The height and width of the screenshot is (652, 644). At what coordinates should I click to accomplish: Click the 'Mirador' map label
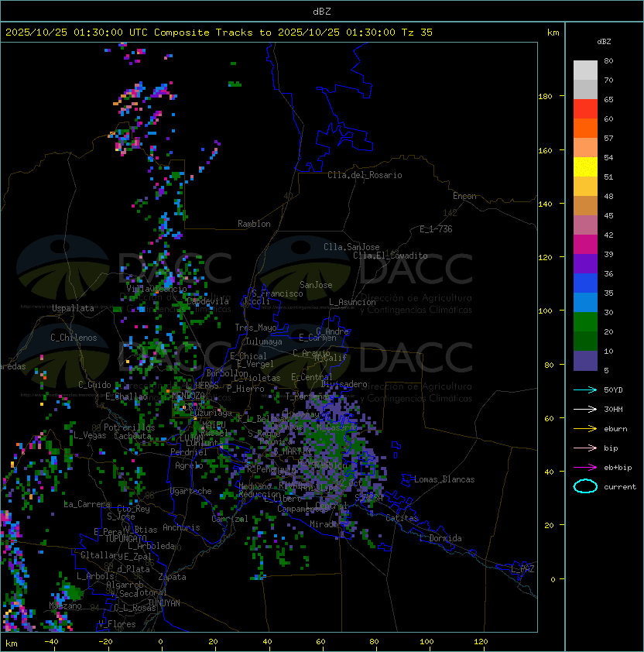point(324,524)
